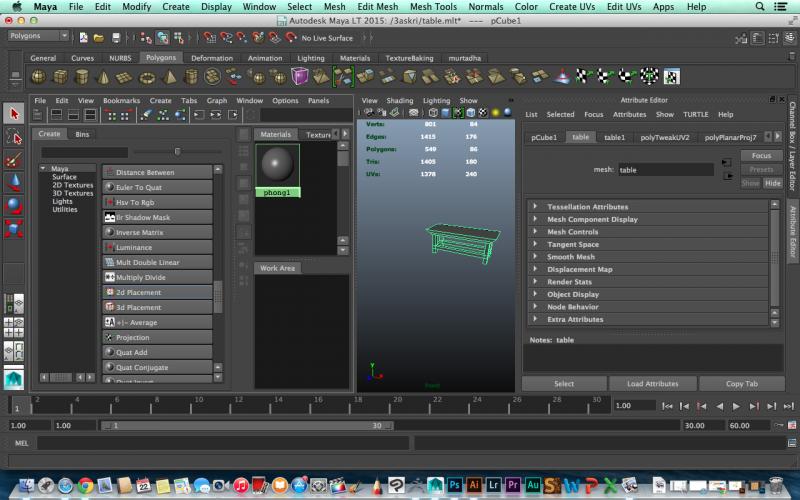Toggle the Make Live magnet icon
The height and width of the screenshot is (500, 800).
[291, 38]
